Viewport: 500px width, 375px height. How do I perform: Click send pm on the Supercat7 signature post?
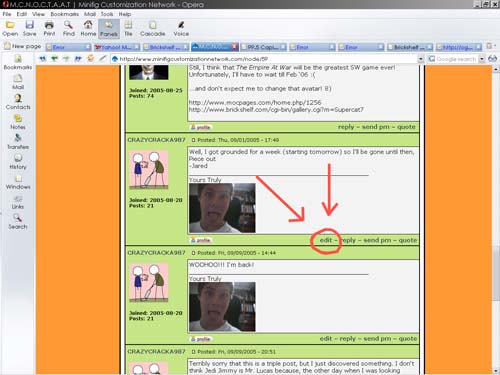pos(376,127)
